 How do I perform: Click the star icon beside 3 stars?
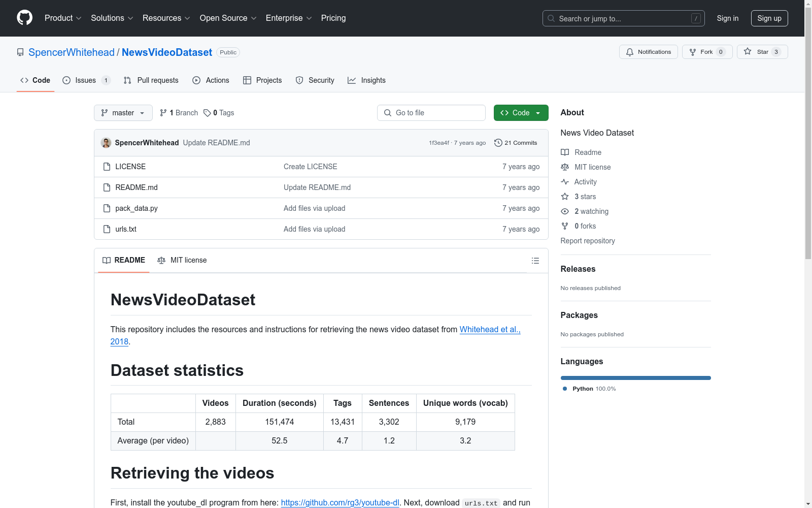pyautogui.click(x=565, y=197)
